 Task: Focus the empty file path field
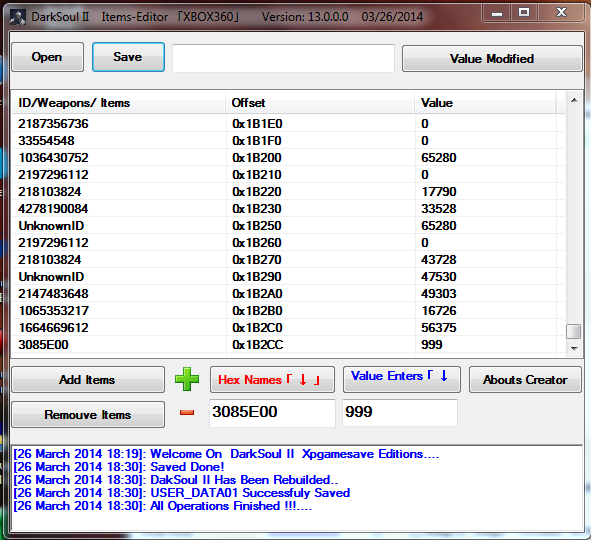click(x=283, y=58)
